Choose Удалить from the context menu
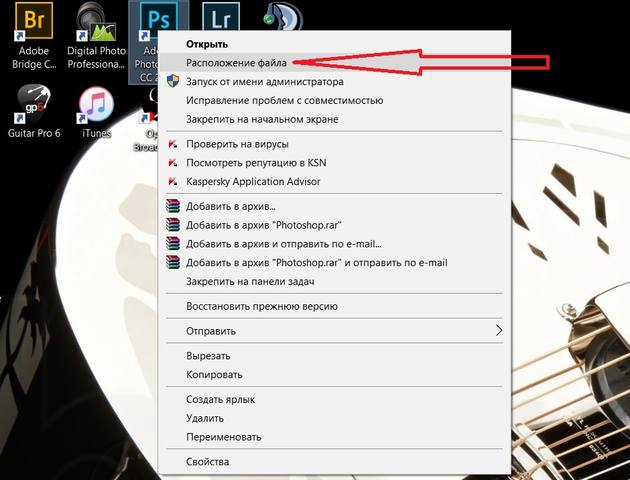The image size is (630, 480). [335, 419]
